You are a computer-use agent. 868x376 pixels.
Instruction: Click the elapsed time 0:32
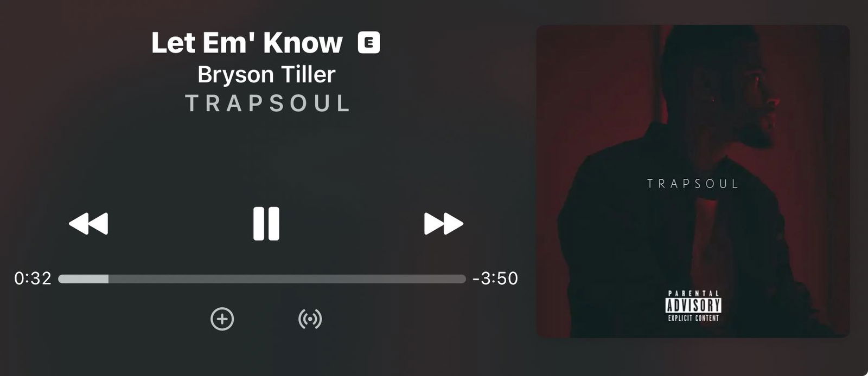(x=33, y=278)
